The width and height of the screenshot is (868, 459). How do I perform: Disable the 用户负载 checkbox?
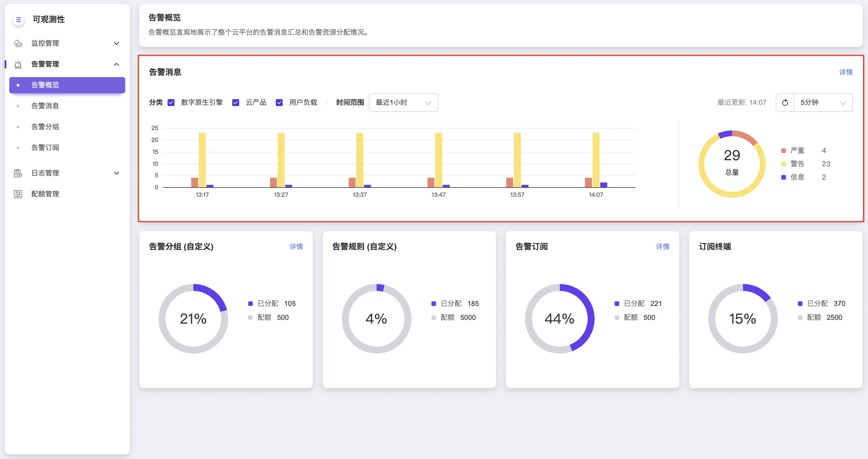(279, 103)
